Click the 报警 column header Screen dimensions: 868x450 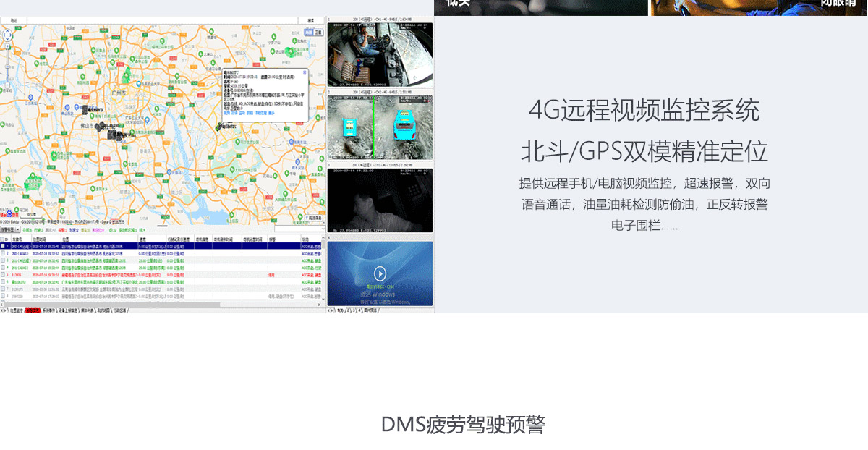click(x=284, y=239)
